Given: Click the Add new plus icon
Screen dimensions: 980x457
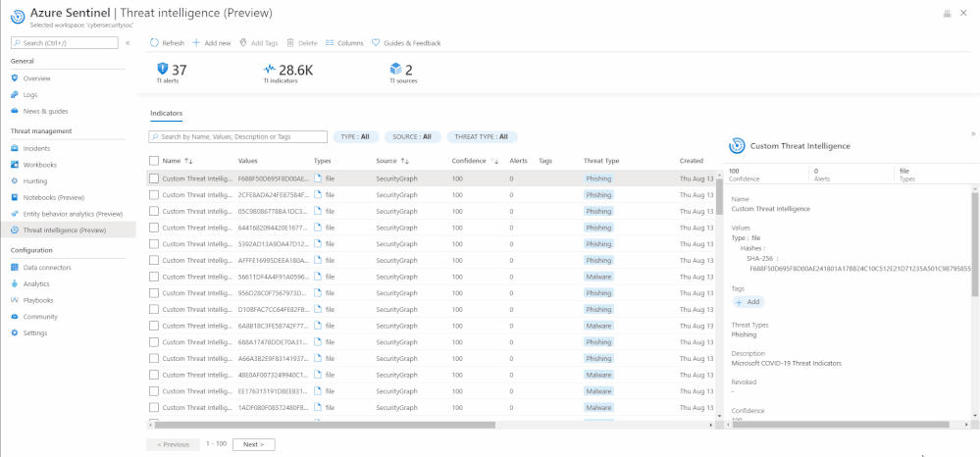Looking at the screenshot, I should 196,43.
